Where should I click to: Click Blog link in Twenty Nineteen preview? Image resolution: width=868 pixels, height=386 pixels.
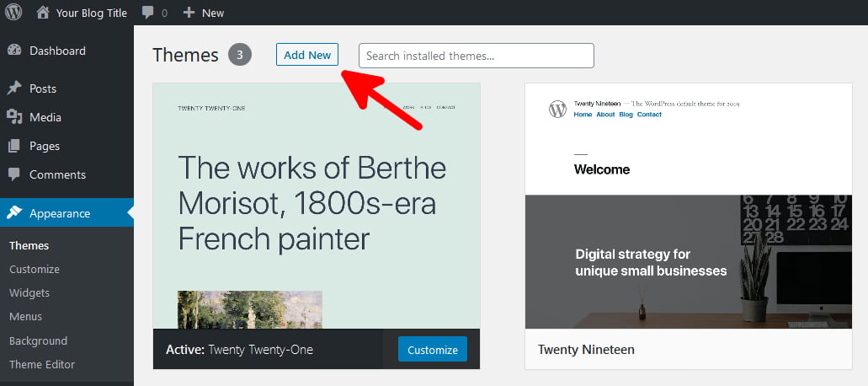coord(626,115)
